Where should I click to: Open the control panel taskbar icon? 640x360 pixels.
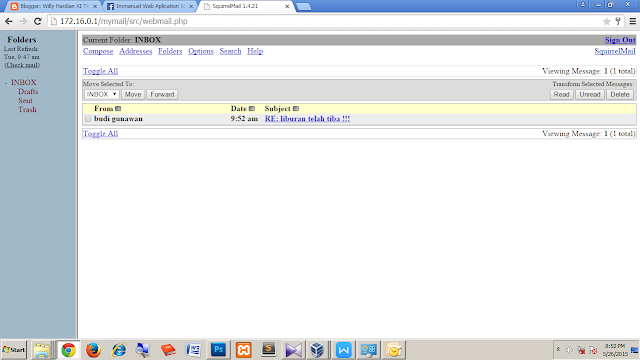click(x=369, y=350)
